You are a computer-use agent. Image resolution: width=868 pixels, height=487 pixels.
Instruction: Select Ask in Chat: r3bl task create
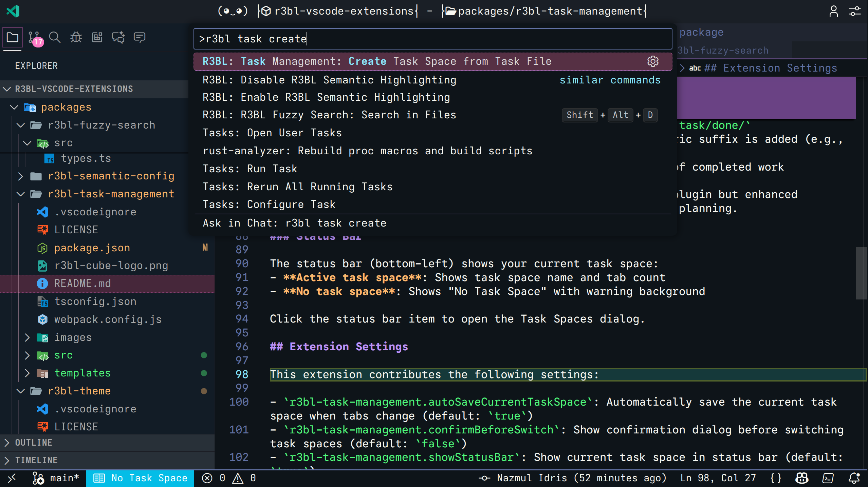pyautogui.click(x=294, y=223)
